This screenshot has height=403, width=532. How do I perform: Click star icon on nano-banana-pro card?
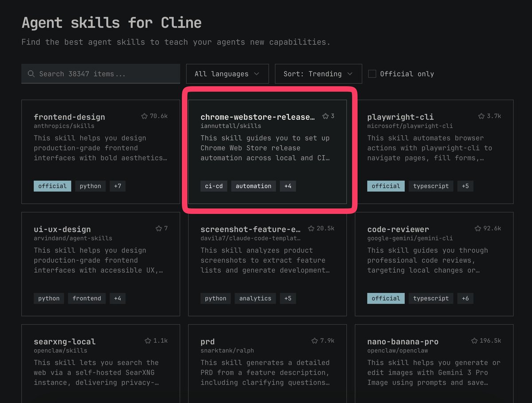click(474, 341)
